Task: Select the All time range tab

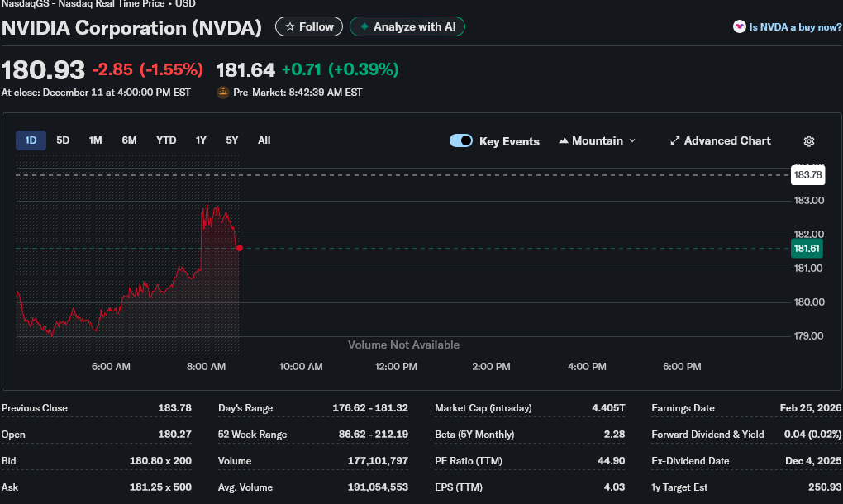Action: 264,140
